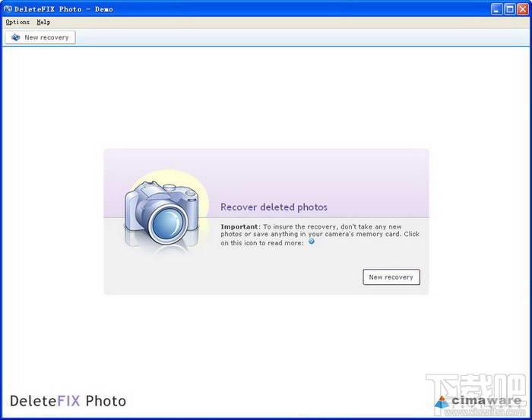Click the 'DeleteFIX Photo' branding text at bottom left

click(x=68, y=401)
